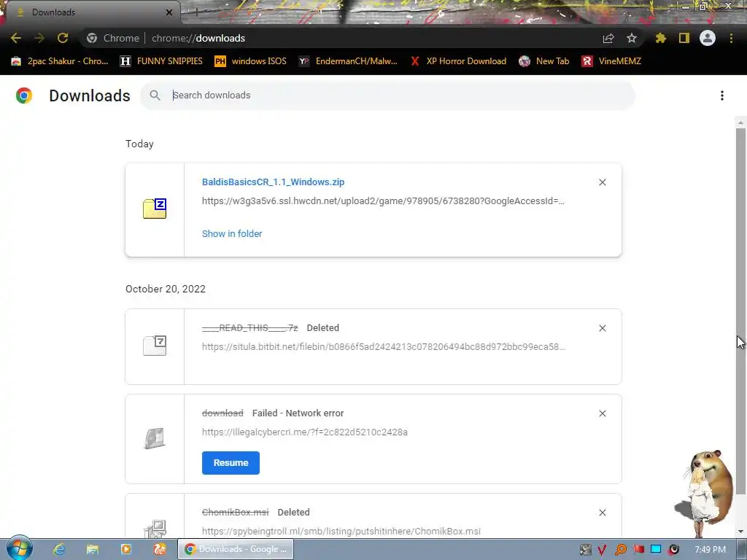Open the New Tab bookmark
The image size is (747, 560).
click(544, 61)
